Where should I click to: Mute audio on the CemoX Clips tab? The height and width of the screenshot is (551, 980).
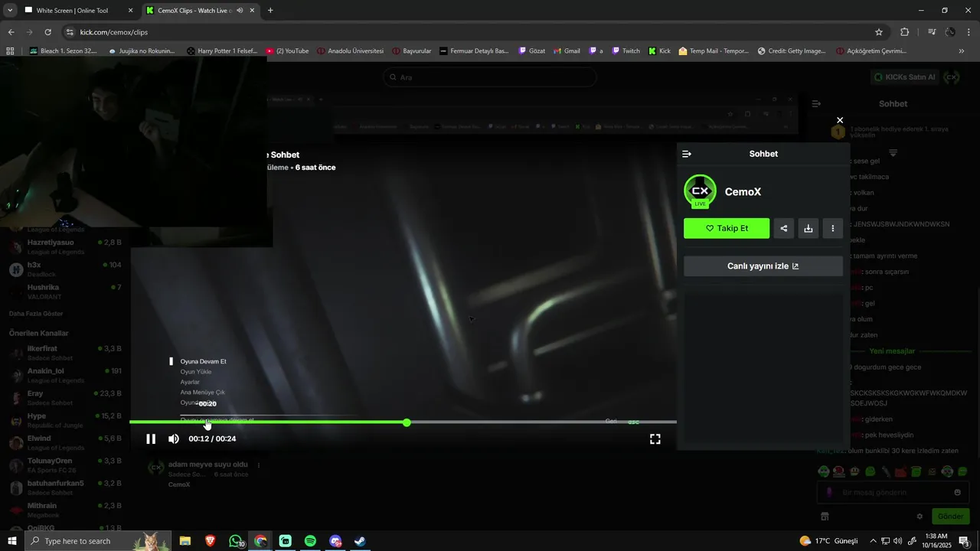pos(240,11)
